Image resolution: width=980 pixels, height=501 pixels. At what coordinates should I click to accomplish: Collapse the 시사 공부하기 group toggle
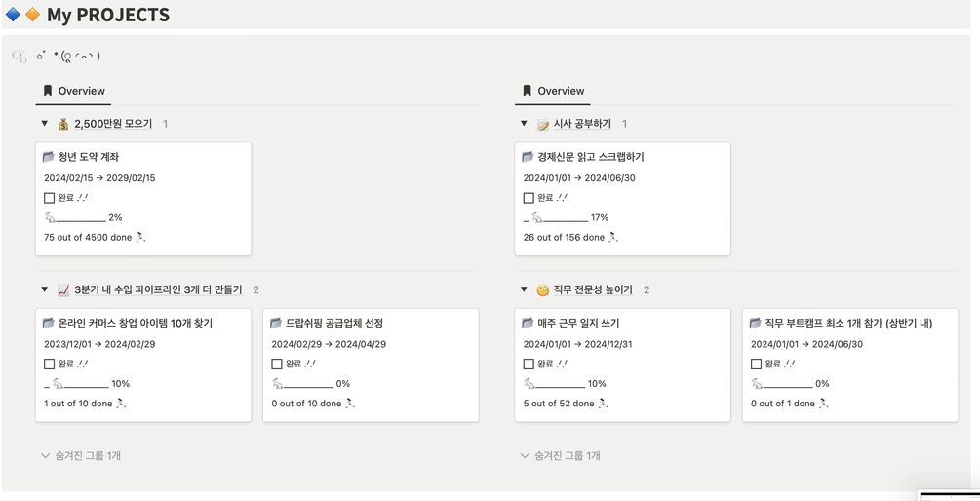(524, 124)
